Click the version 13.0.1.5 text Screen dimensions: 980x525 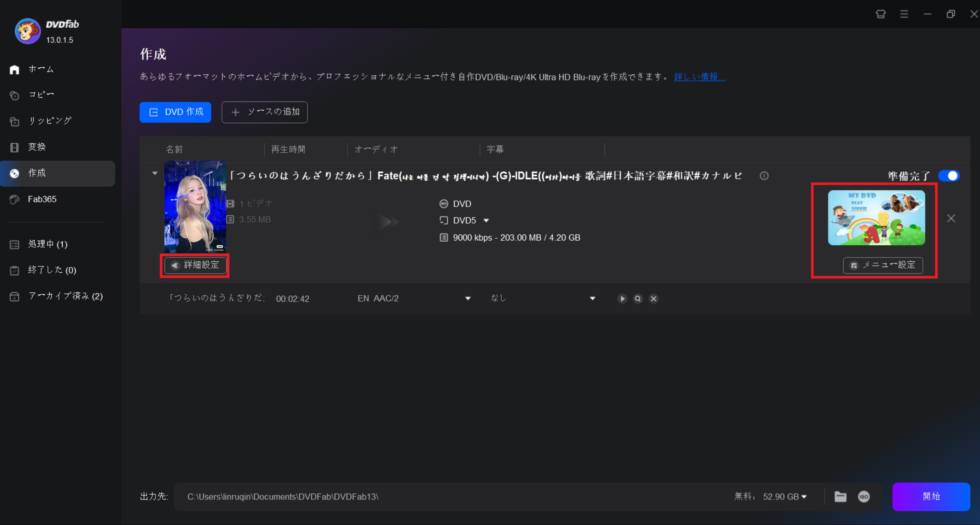point(59,40)
